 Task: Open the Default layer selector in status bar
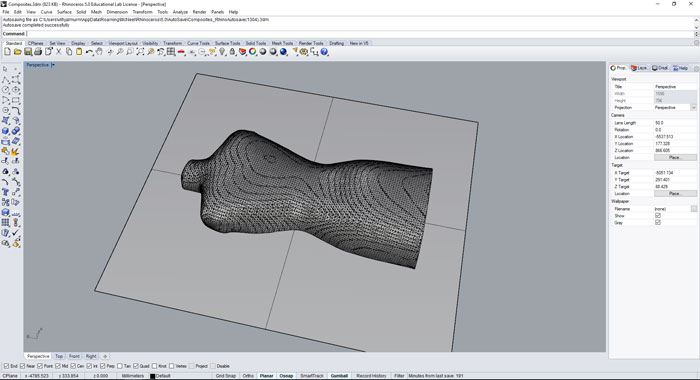[x=163, y=376]
